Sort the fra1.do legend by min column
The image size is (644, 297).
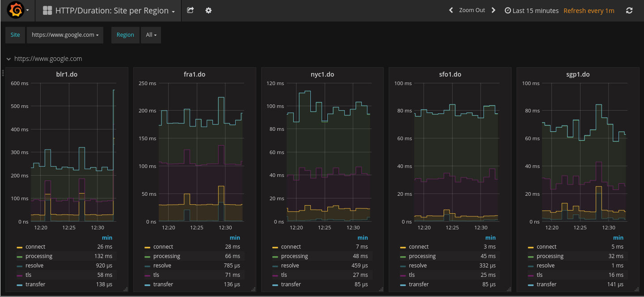click(x=235, y=238)
